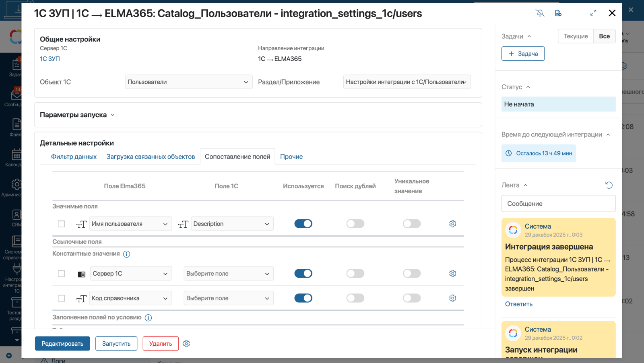Open the Прочие tab

[291, 157]
